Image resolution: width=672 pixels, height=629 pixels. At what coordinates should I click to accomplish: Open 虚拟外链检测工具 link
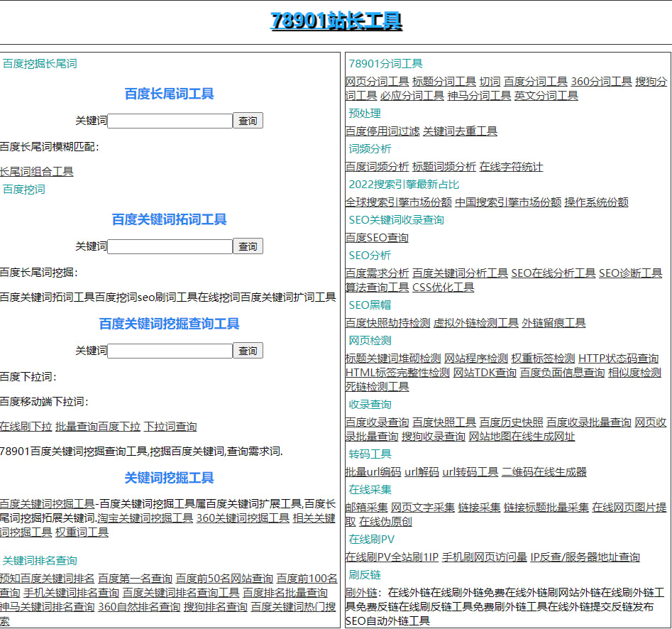click(476, 323)
